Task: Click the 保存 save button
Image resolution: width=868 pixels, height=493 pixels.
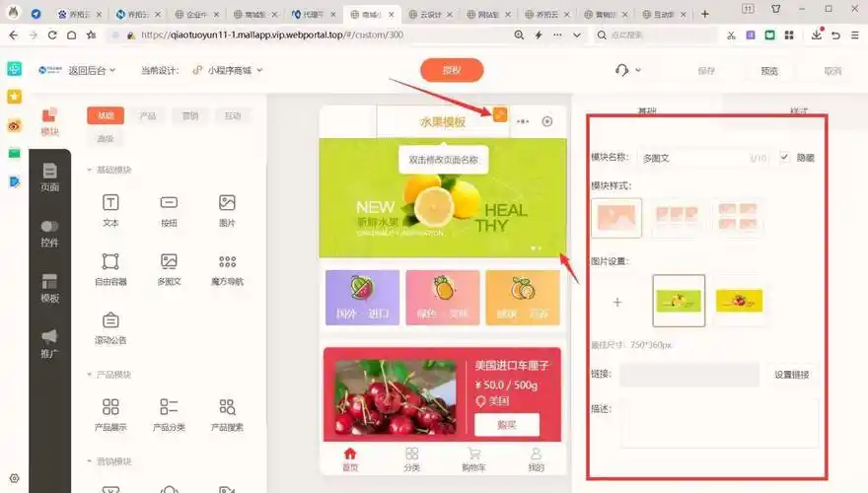Action: 706,71
